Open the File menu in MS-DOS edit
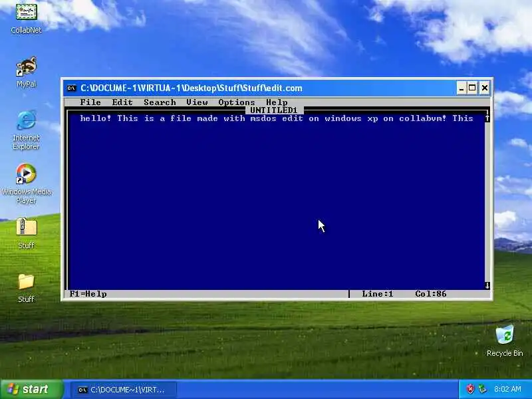This screenshot has width=532, height=399. [x=90, y=102]
